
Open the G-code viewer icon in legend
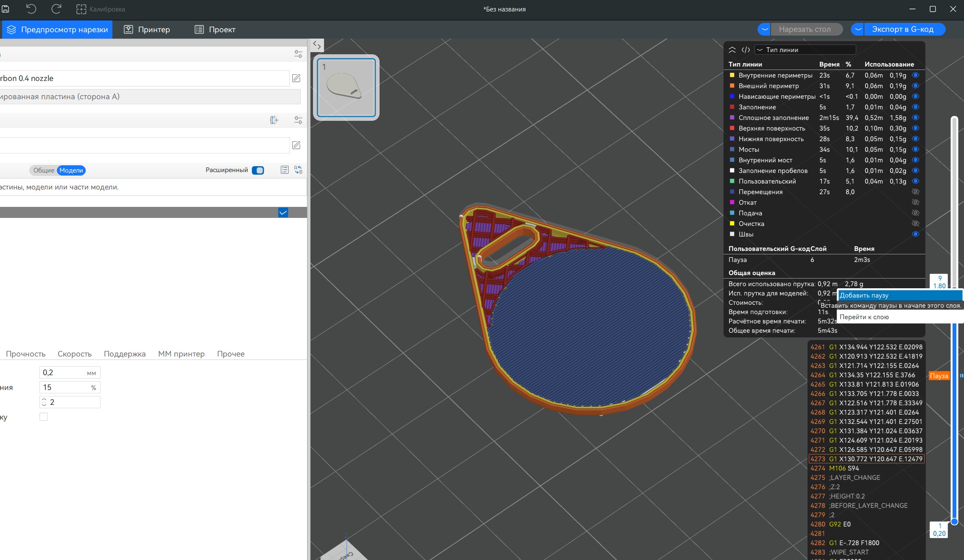[746, 50]
